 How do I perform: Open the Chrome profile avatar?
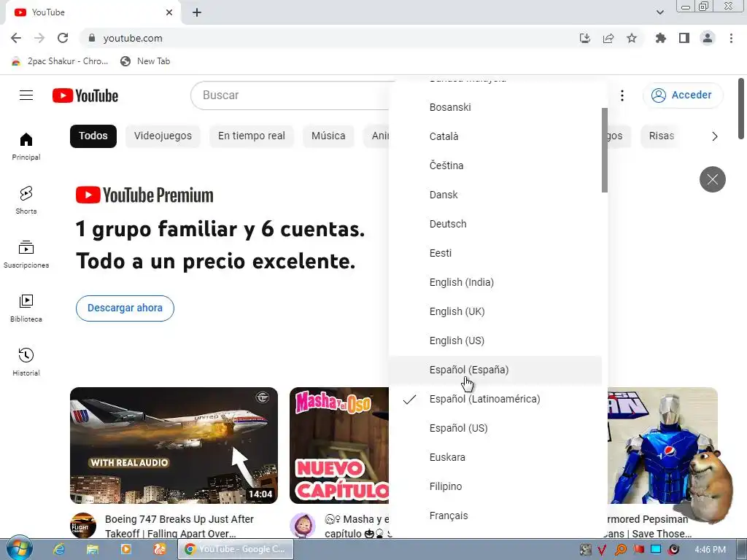click(x=708, y=38)
